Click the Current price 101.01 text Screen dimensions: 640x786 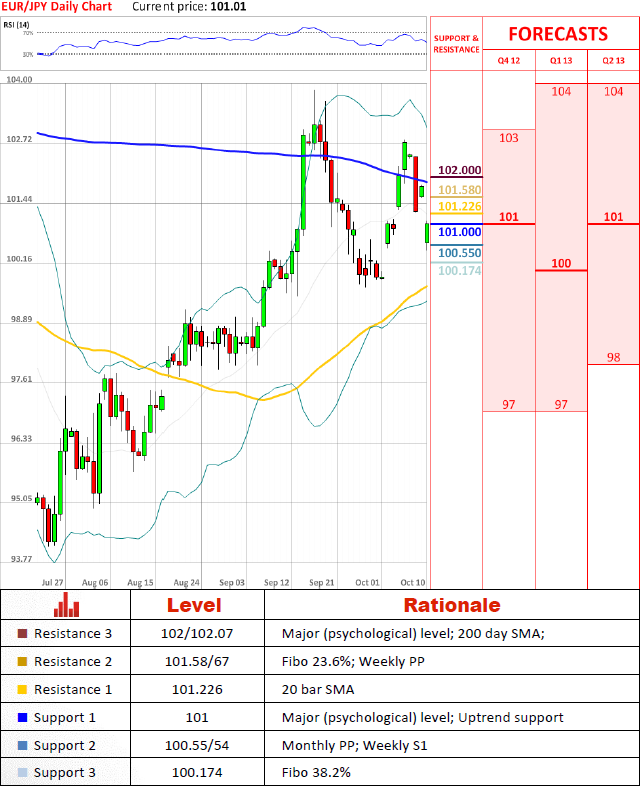[x=189, y=7]
